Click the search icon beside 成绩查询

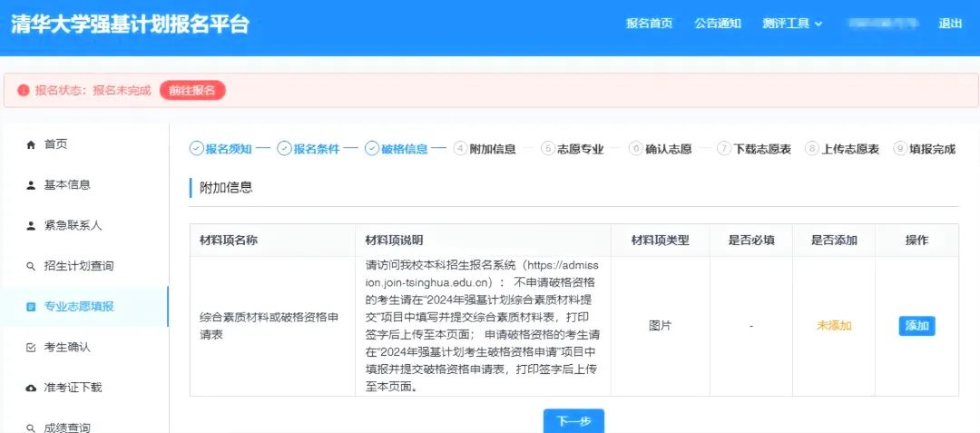pyautogui.click(x=31, y=427)
